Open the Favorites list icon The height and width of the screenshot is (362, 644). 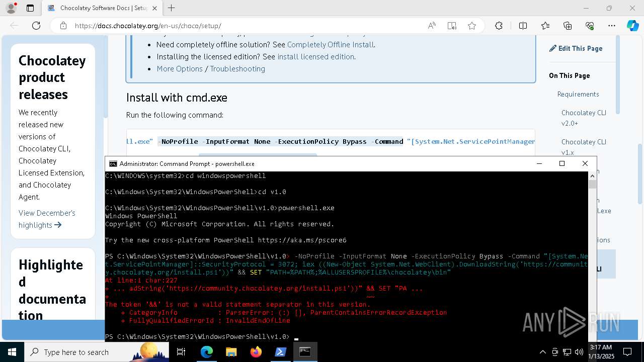(545, 26)
